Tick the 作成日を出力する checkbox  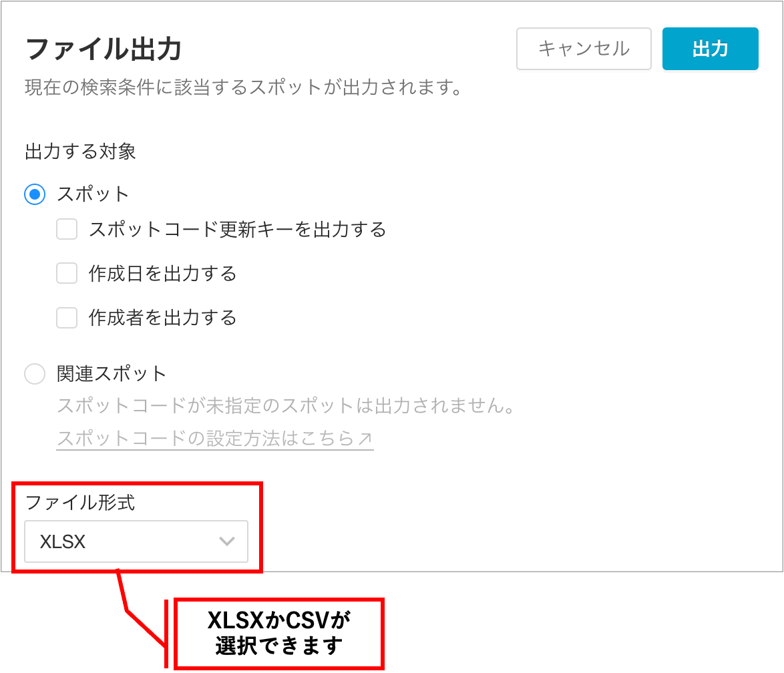[67, 273]
